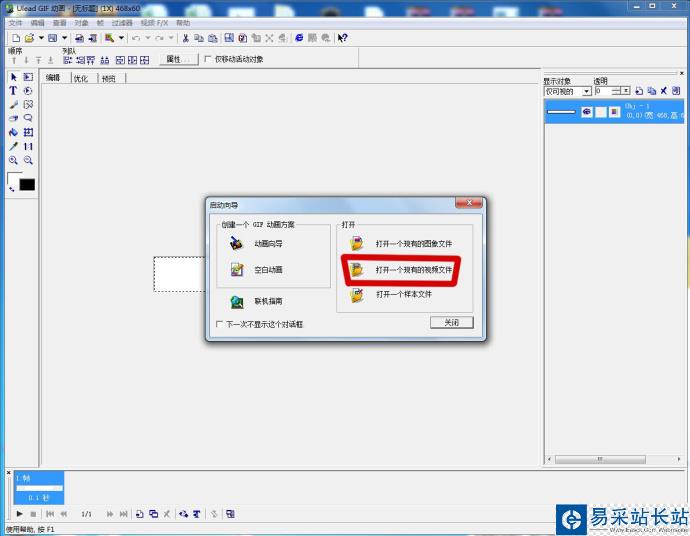Switch to the Optimize tab
This screenshot has width=690, height=536.
(81, 79)
